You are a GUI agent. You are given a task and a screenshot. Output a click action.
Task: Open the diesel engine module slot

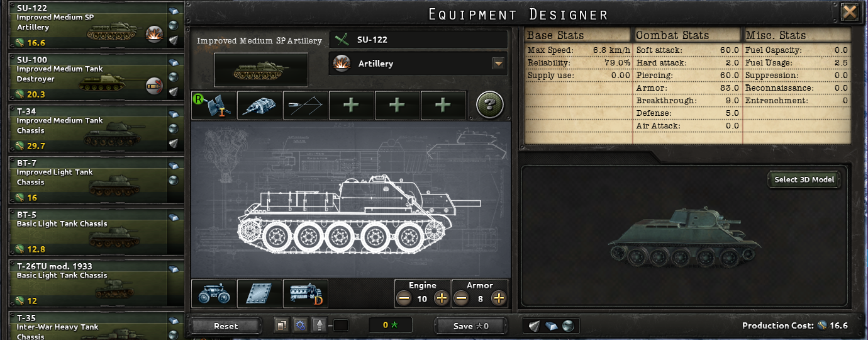[306, 293]
